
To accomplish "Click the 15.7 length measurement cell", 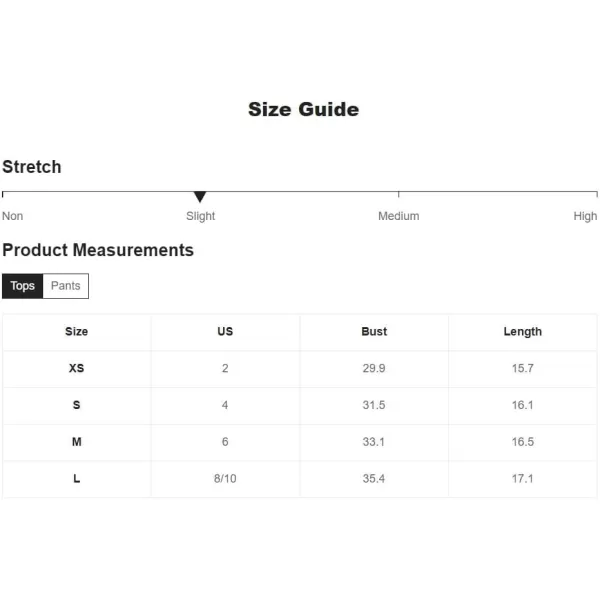I will pos(523,368).
